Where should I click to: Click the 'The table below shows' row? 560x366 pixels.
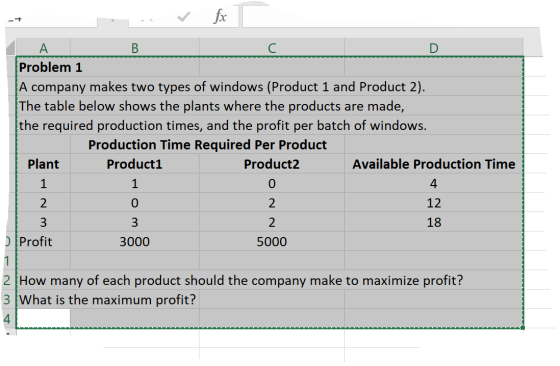(x=211, y=106)
